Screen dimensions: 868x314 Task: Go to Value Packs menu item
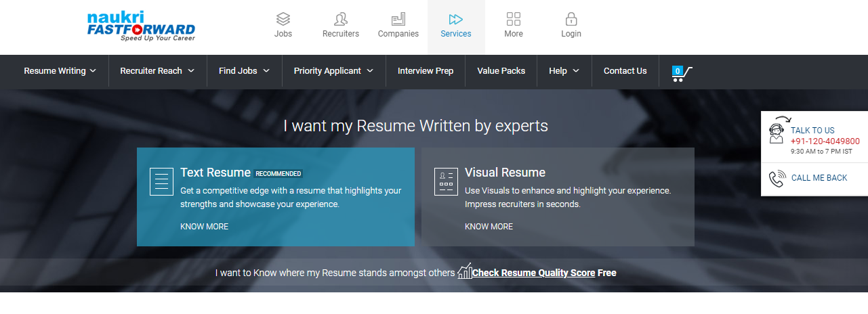501,70
